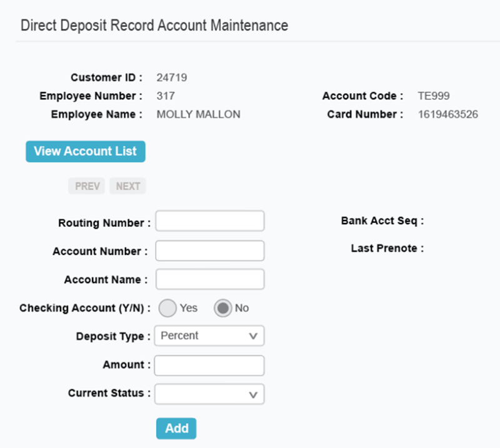This screenshot has width=500, height=448.
Task: Click the PREV navigation button
Action: [x=86, y=186]
